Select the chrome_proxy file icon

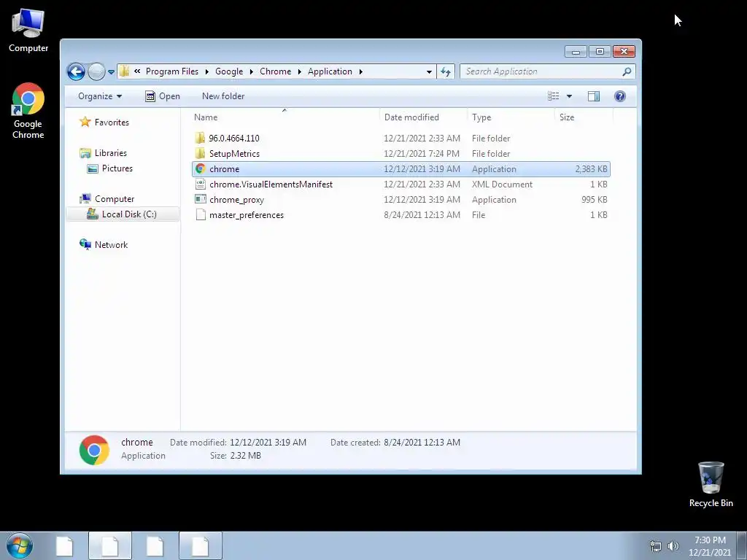click(x=201, y=200)
